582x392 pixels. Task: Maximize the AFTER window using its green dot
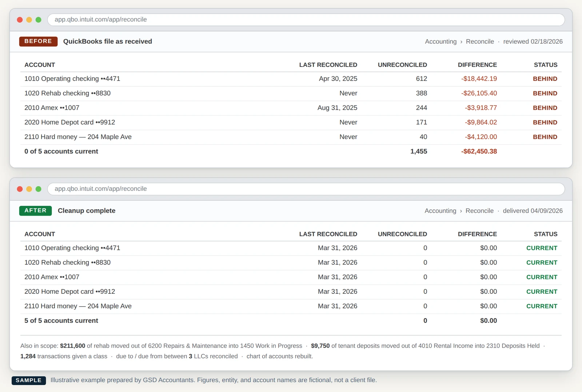click(x=39, y=189)
